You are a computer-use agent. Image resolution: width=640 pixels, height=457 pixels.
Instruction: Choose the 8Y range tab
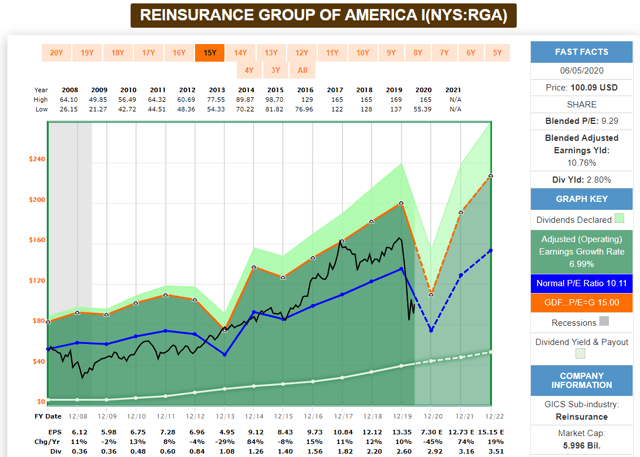pos(418,53)
